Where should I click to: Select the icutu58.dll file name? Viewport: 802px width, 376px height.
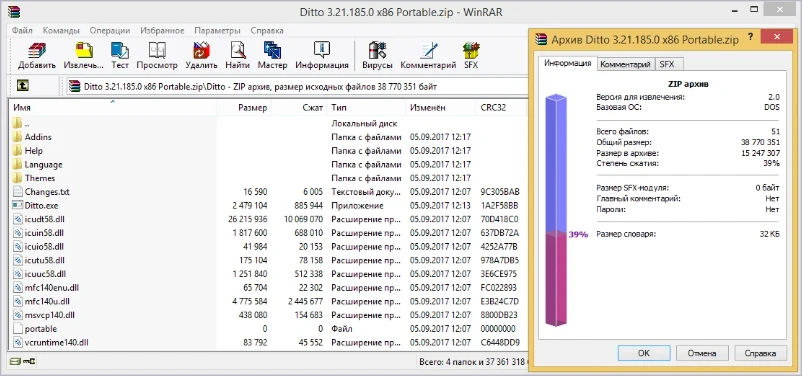pos(44,260)
